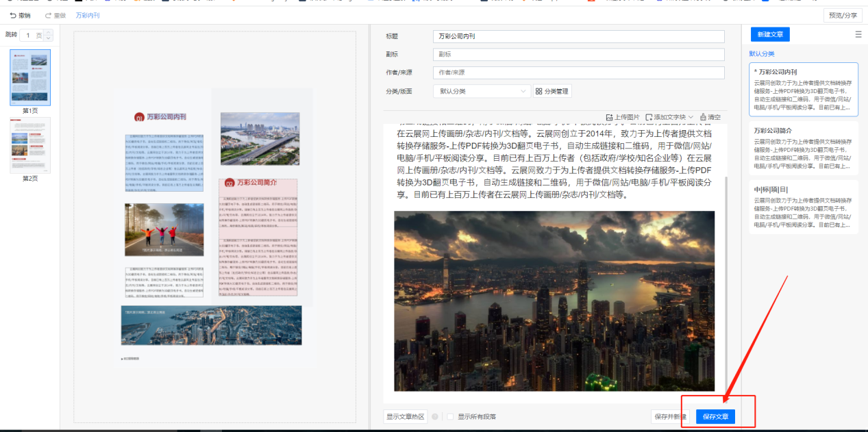Screen dimensions: 868x432
Task: Click the 保存并新建 button
Action: 671,416
